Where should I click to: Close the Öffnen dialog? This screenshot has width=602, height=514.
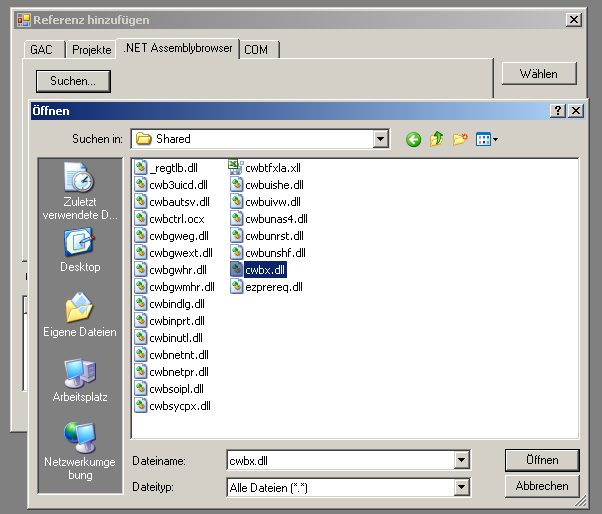(x=576, y=111)
